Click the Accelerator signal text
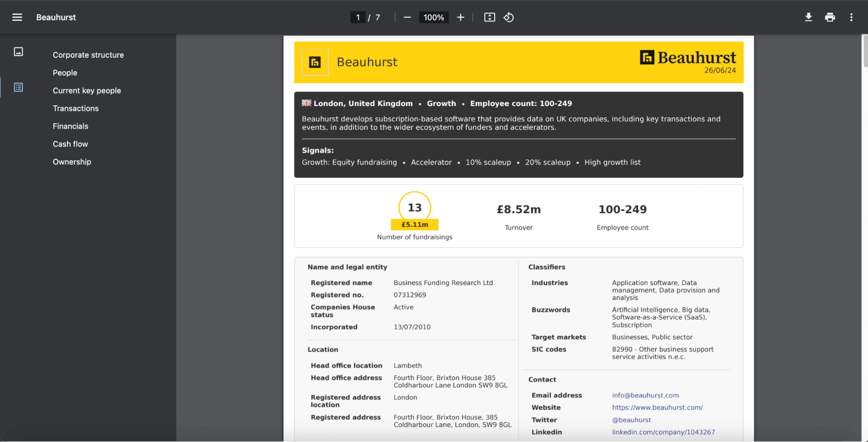 [x=431, y=162]
